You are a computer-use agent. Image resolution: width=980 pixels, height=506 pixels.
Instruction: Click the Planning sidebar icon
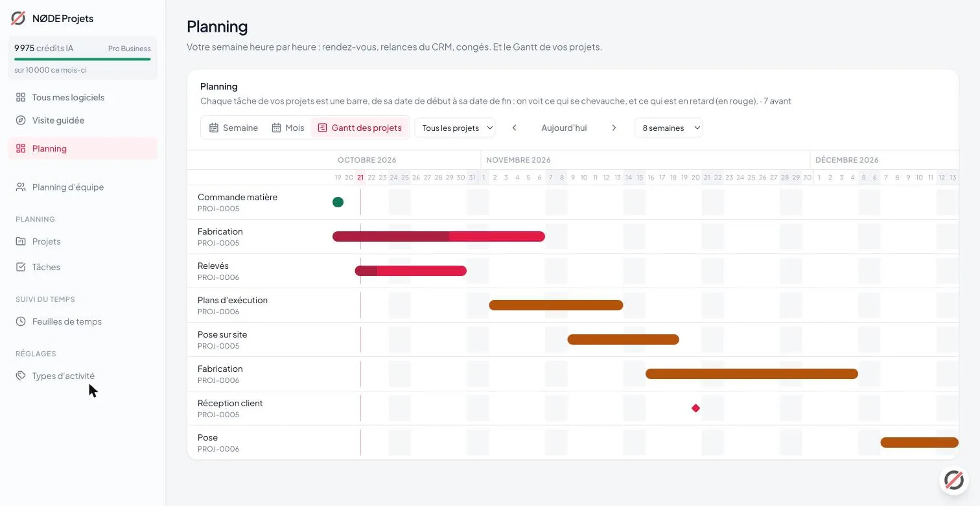(21, 148)
